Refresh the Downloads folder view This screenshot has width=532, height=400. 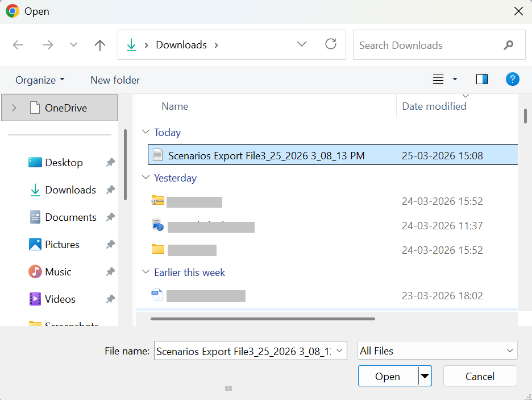[331, 44]
